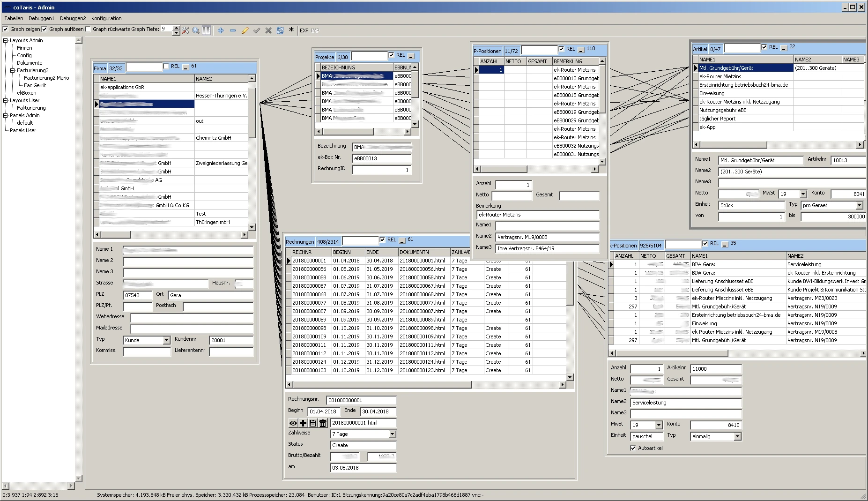
Task: Open the Zahlweise '7 Tage' dropdown
Action: tap(393, 434)
